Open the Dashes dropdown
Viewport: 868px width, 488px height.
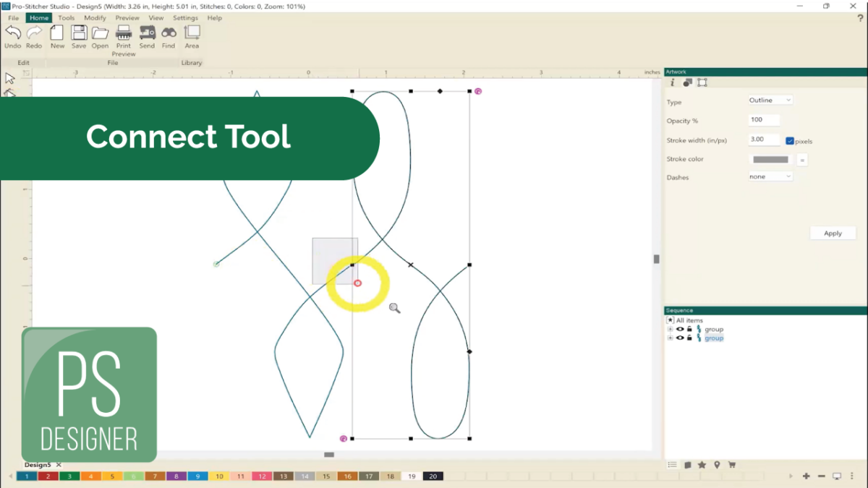pyautogui.click(x=769, y=176)
